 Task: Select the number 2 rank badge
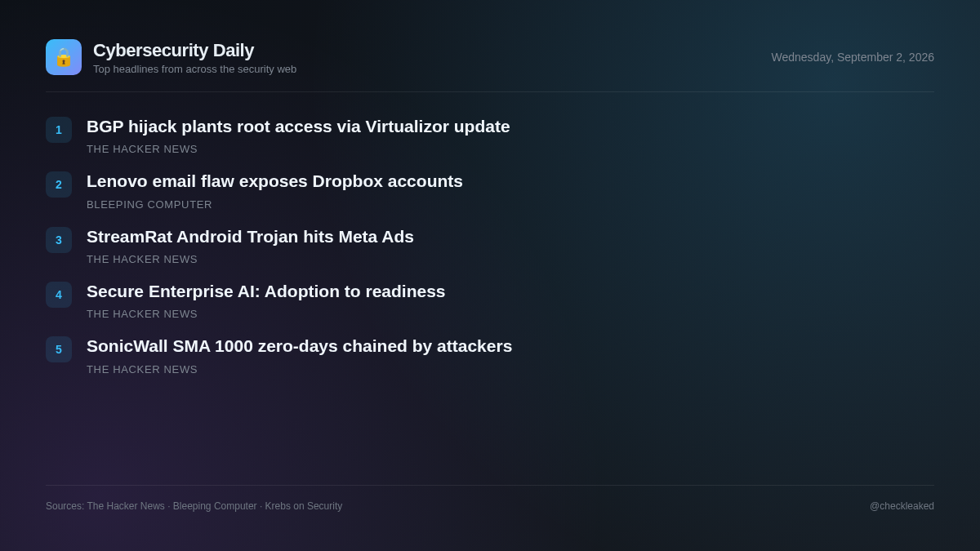tap(59, 184)
